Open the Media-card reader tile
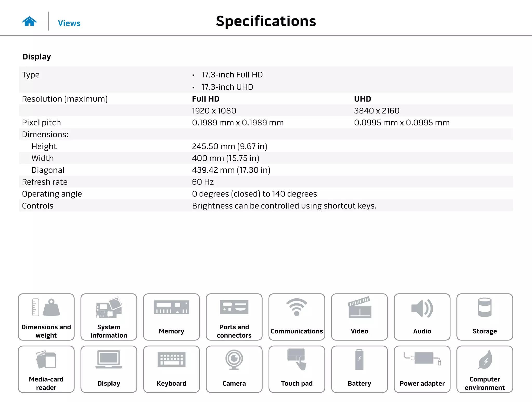Viewport: 532px width, 402px height. [46, 369]
